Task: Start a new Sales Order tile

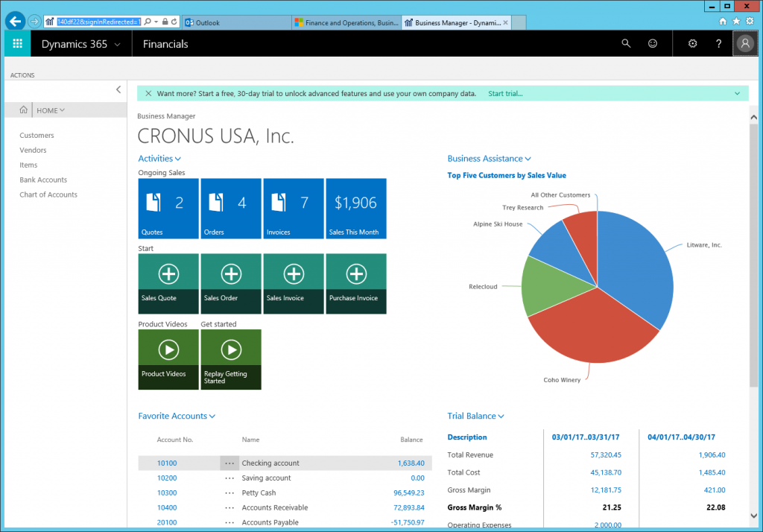Action: click(231, 284)
